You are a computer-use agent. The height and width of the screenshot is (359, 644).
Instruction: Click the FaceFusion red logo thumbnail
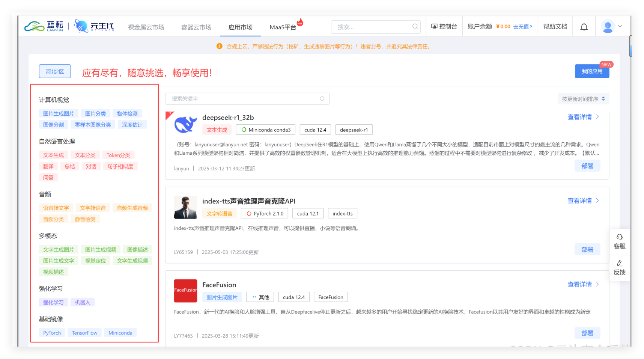[x=185, y=291]
